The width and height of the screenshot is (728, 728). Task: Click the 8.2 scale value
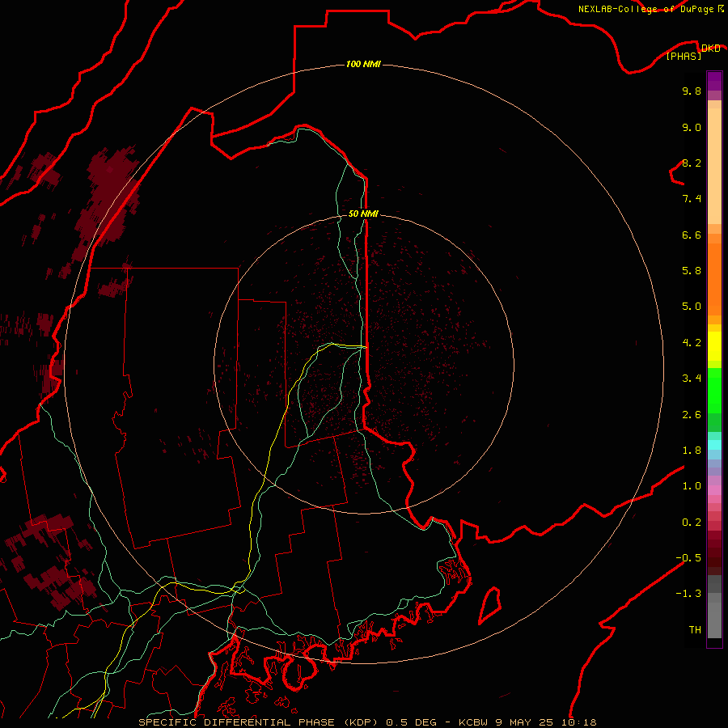coord(692,163)
